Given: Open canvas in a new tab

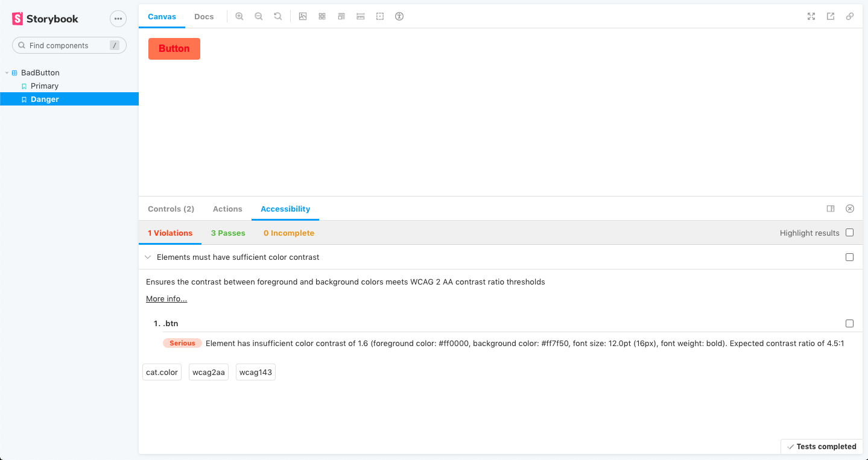Looking at the screenshot, I should [831, 16].
